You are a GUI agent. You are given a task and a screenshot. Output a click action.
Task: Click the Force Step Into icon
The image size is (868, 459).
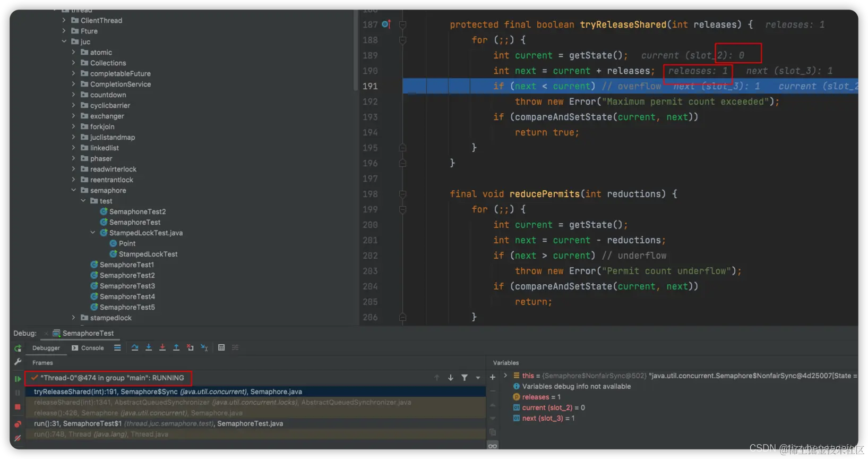(162, 347)
